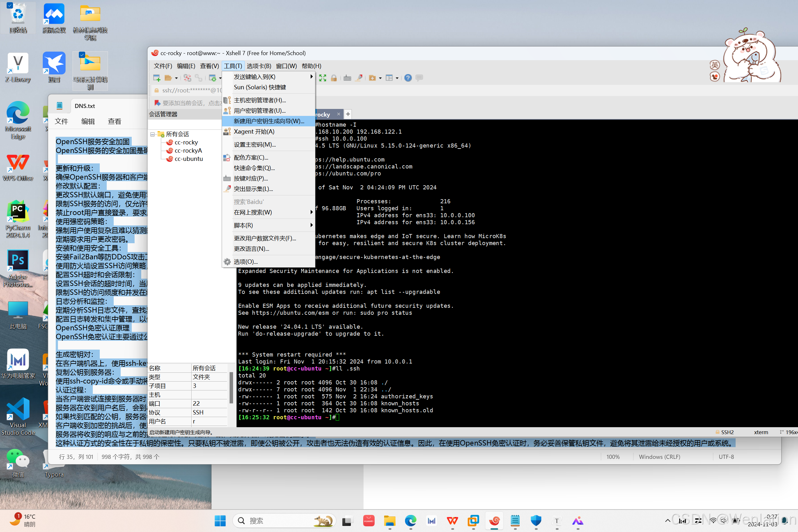Click the new session toolbar icon

pyautogui.click(x=156, y=78)
